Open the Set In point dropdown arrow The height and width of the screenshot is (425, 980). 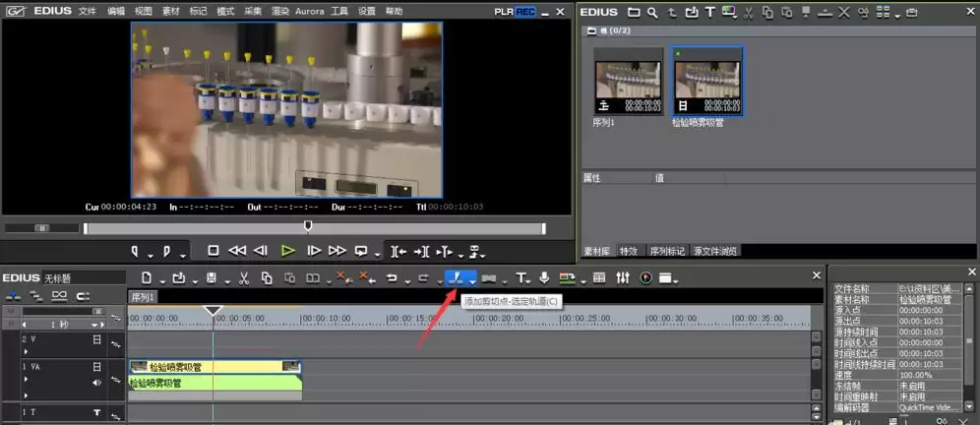151,255
